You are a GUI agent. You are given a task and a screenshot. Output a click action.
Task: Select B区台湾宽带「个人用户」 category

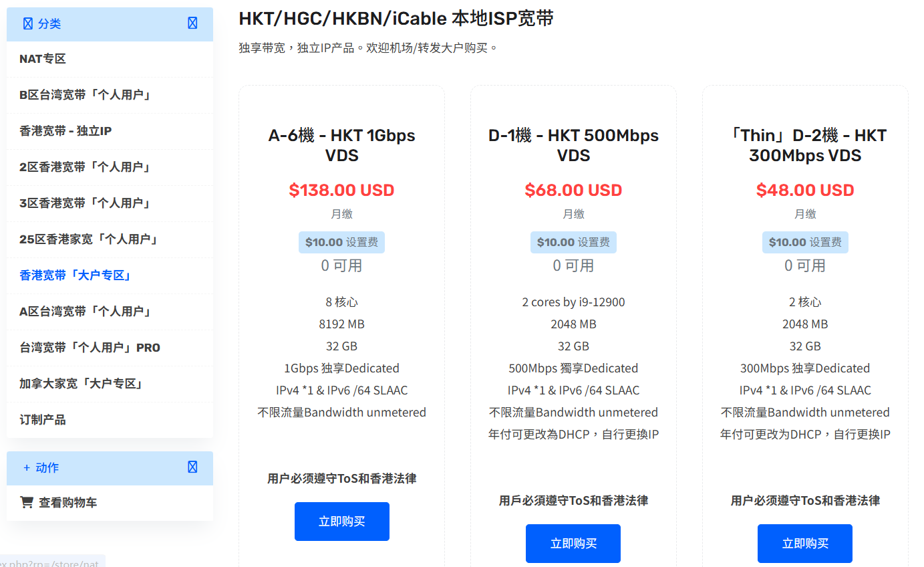(110, 95)
